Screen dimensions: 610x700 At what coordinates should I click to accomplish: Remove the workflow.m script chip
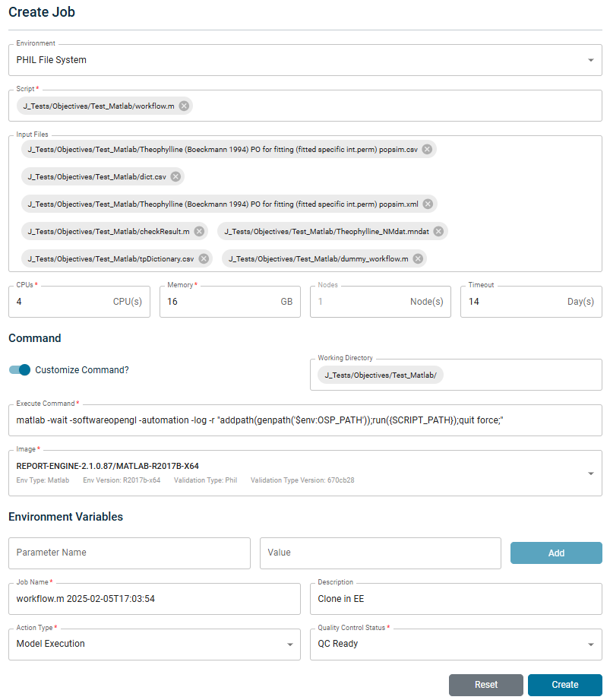(x=184, y=106)
